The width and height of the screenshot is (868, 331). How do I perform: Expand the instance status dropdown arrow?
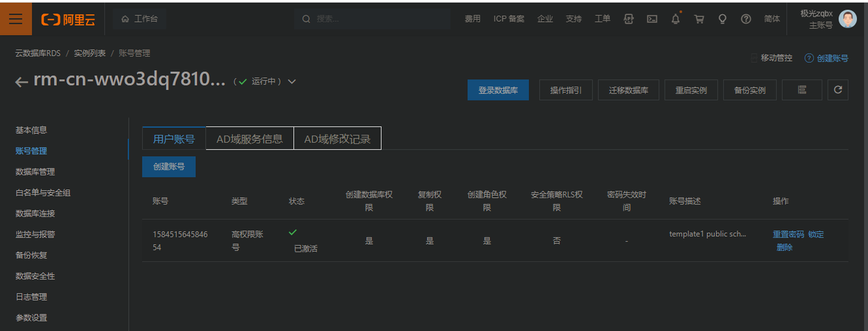(x=292, y=81)
